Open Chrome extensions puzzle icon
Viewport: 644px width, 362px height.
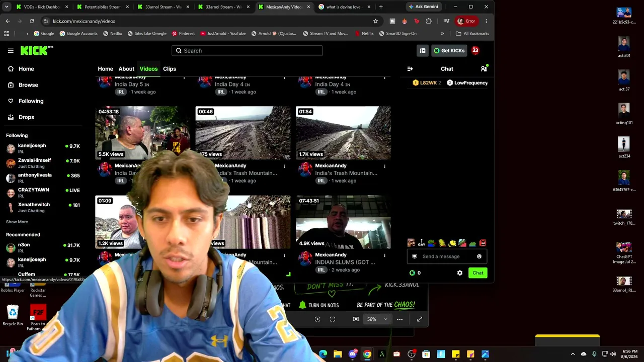point(429,21)
